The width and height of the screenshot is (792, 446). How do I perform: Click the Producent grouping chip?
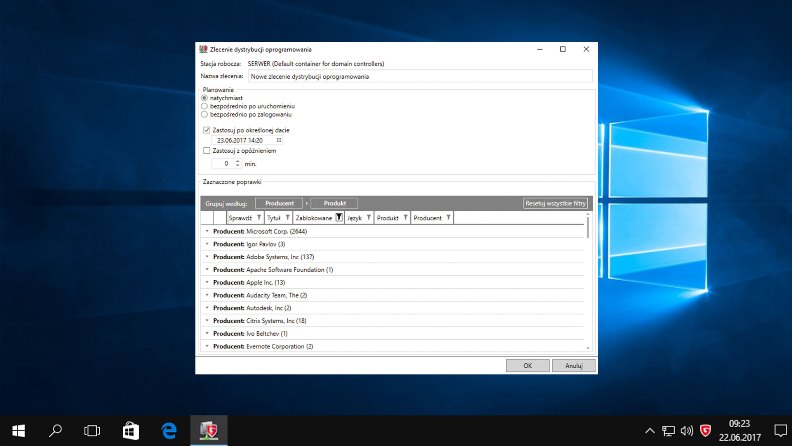(x=279, y=203)
